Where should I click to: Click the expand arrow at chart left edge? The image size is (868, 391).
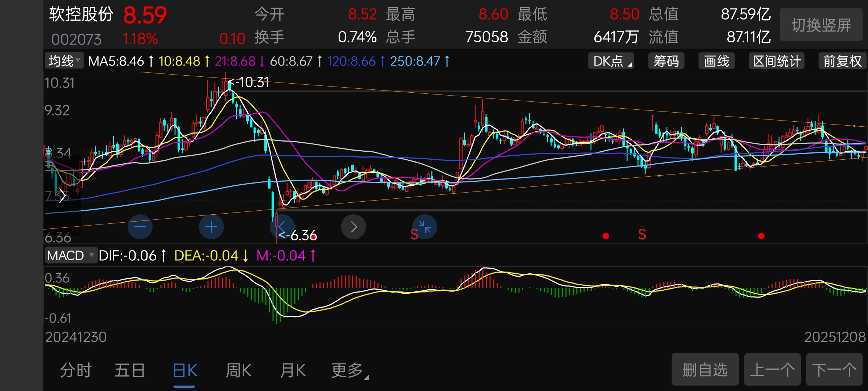coord(62,196)
